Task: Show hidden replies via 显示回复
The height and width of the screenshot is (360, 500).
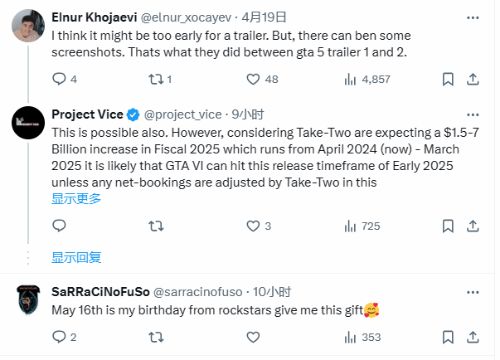Action: tap(76, 257)
